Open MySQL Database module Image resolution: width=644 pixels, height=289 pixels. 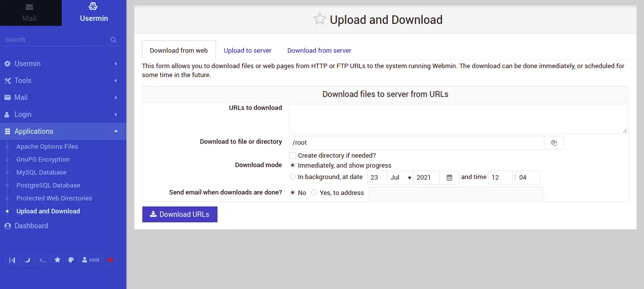(41, 173)
